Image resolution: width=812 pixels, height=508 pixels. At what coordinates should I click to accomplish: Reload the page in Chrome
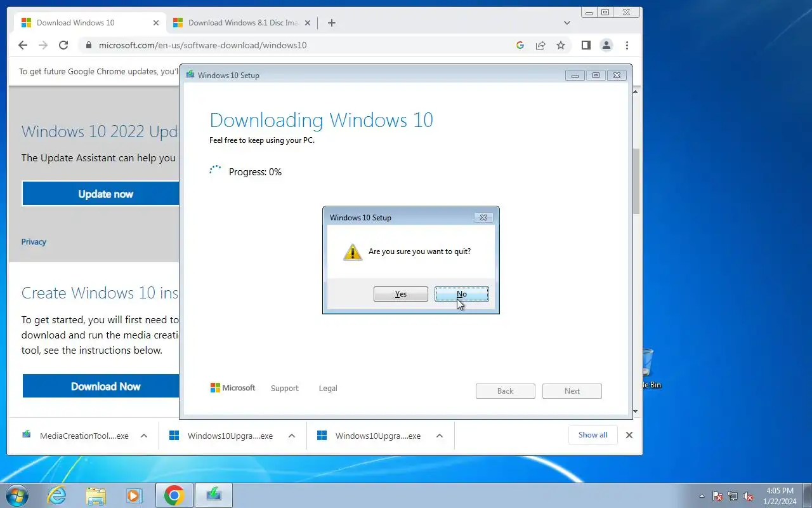(63, 45)
